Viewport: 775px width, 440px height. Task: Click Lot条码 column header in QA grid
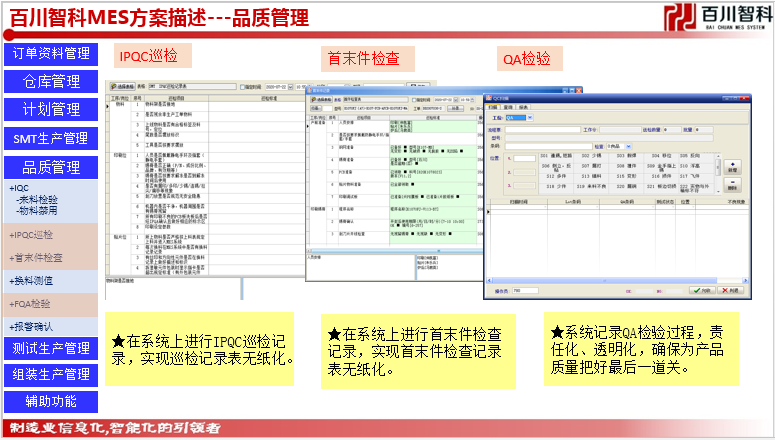(x=573, y=202)
